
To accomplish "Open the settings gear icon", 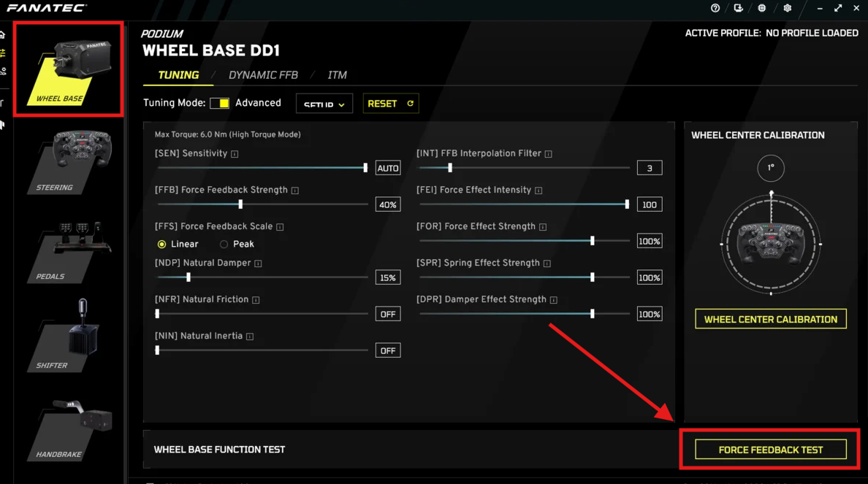I will click(787, 8).
